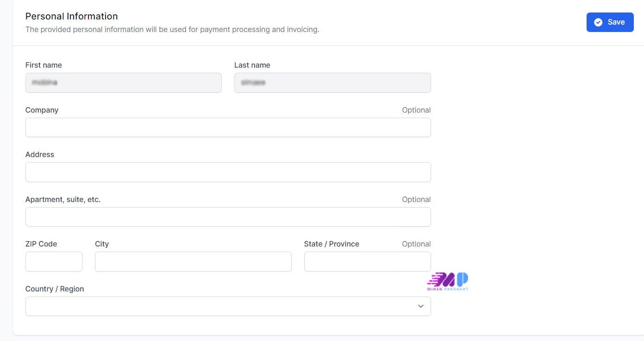Click the ZIP Code label
The width and height of the screenshot is (644, 341).
click(x=41, y=244)
